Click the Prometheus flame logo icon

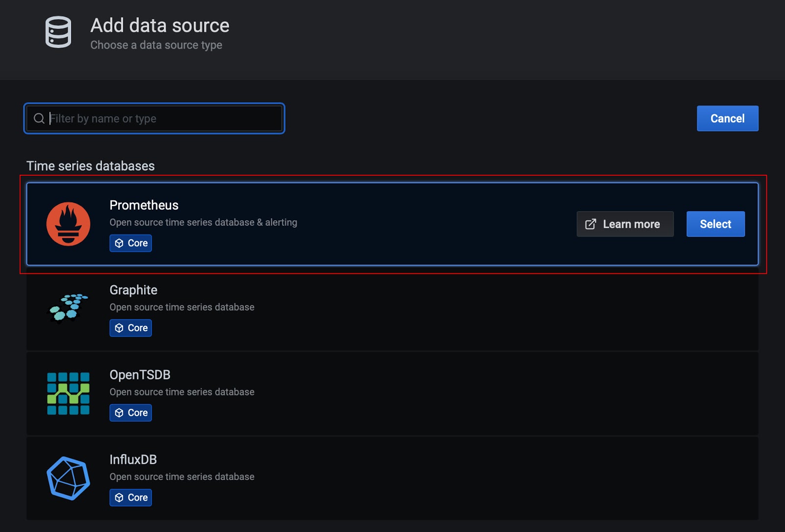tap(68, 224)
